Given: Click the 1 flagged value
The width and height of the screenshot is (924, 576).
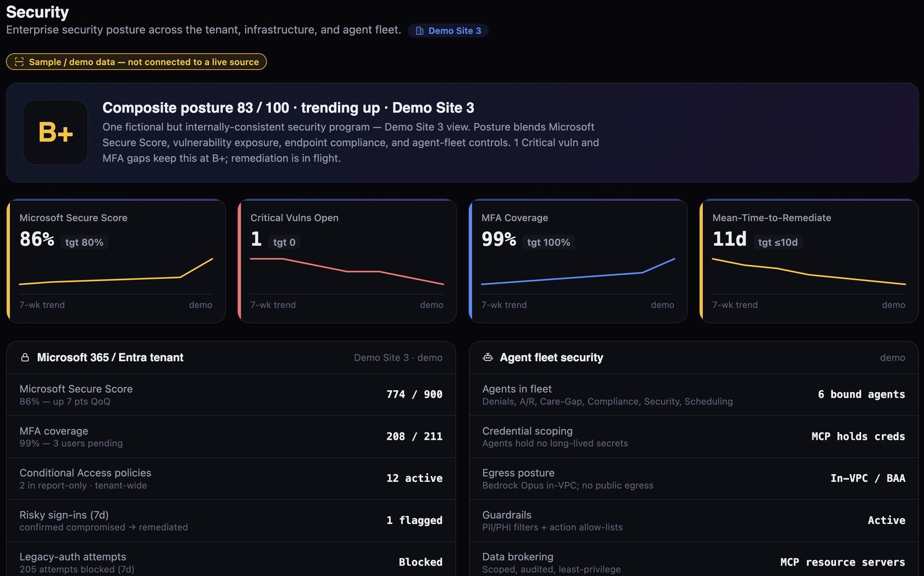Looking at the screenshot, I should [x=415, y=520].
